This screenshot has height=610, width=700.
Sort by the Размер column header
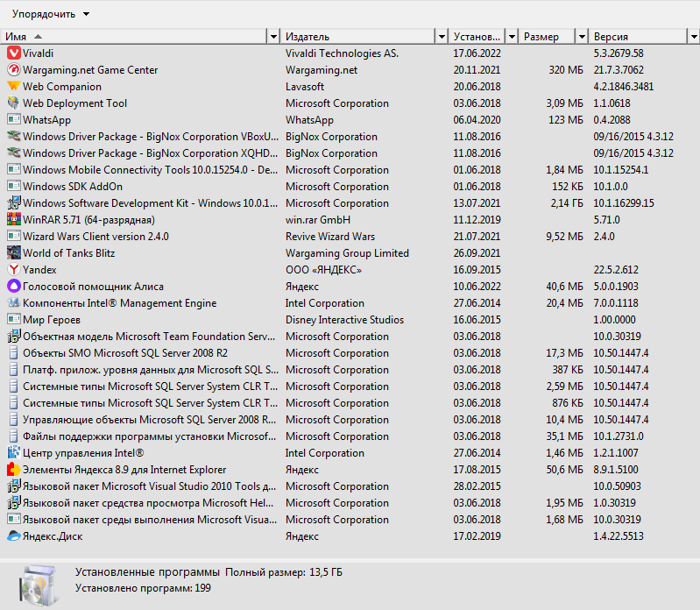pyautogui.click(x=547, y=37)
